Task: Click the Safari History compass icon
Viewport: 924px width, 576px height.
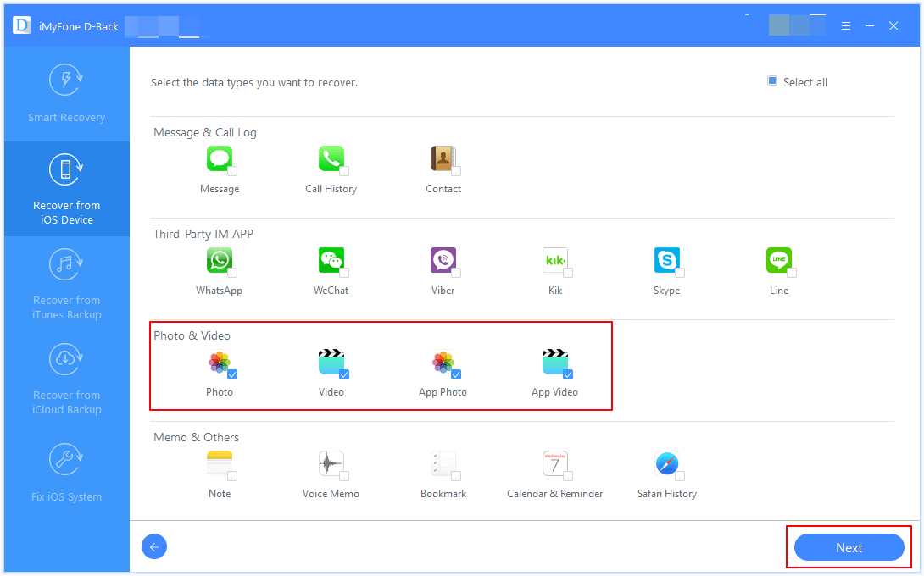Action: (666, 463)
